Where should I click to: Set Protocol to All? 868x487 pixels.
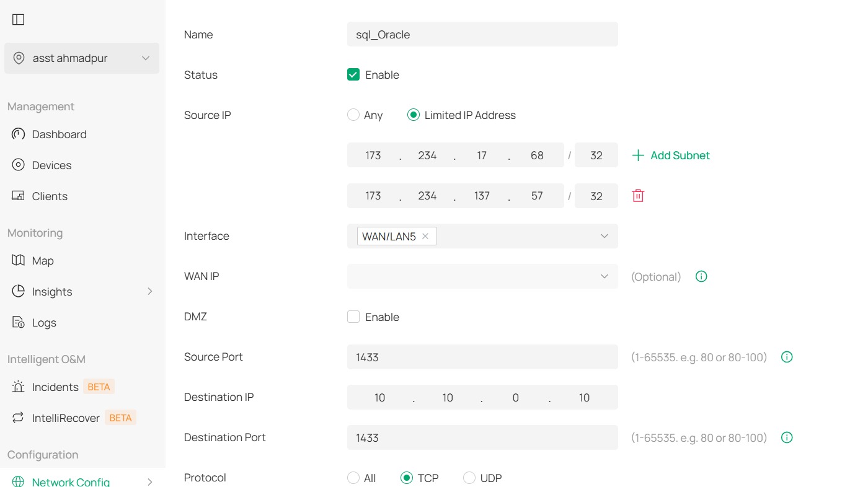point(353,478)
